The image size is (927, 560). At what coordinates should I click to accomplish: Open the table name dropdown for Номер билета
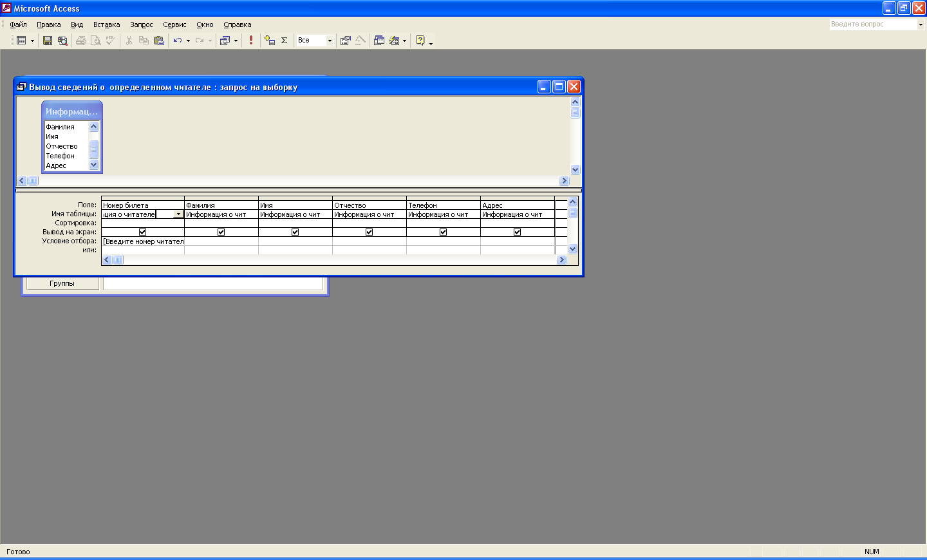click(x=178, y=214)
